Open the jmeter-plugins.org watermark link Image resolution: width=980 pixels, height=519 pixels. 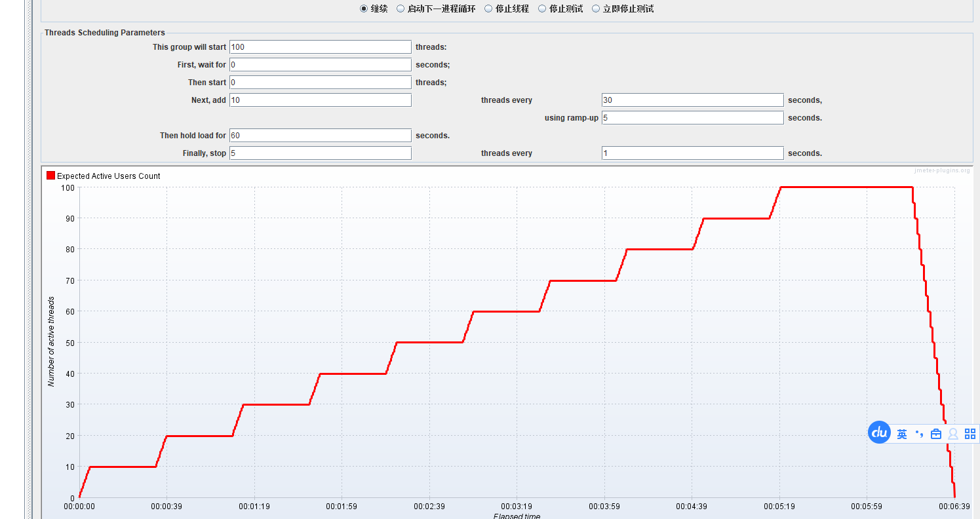(942, 170)
